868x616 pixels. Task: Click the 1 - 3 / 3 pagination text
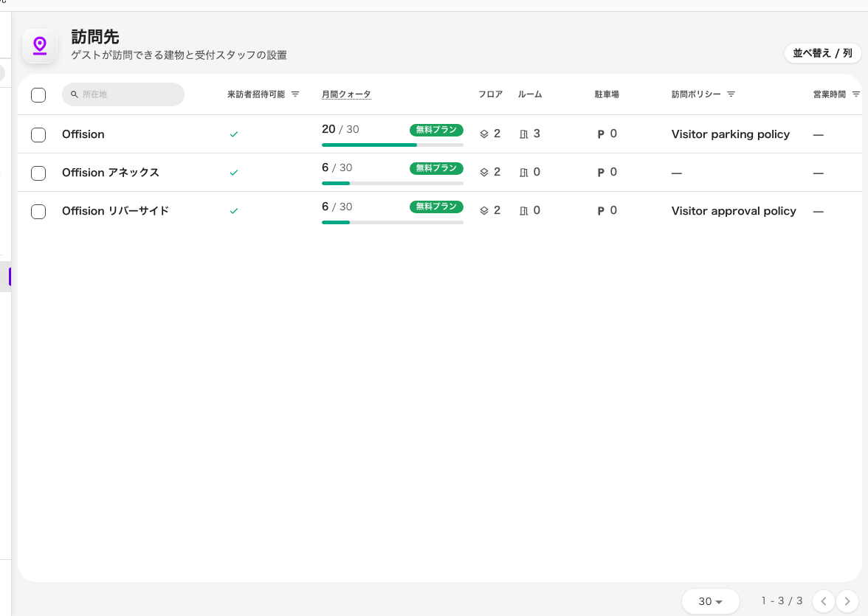pyautogui.click(x=782, y=601)
